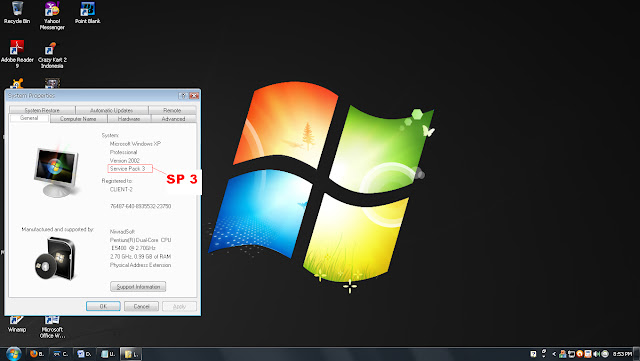Click Cancel in System Properties
Screen dimensions: 640x361
point(141,306)
